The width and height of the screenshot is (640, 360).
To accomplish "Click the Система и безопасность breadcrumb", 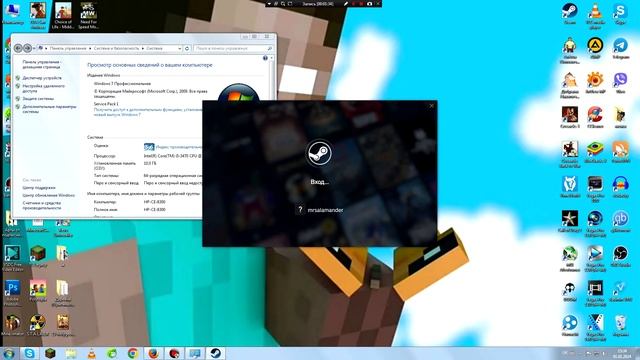I will (x=117, y=48).
